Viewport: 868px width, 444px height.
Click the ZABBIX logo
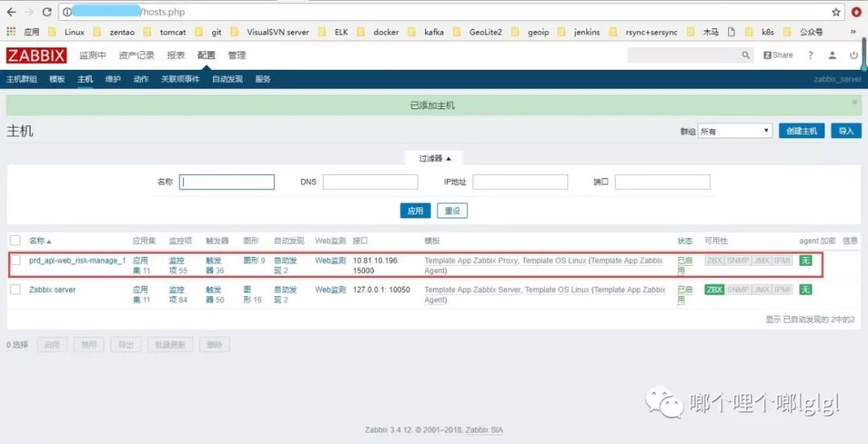pos(36,55)
